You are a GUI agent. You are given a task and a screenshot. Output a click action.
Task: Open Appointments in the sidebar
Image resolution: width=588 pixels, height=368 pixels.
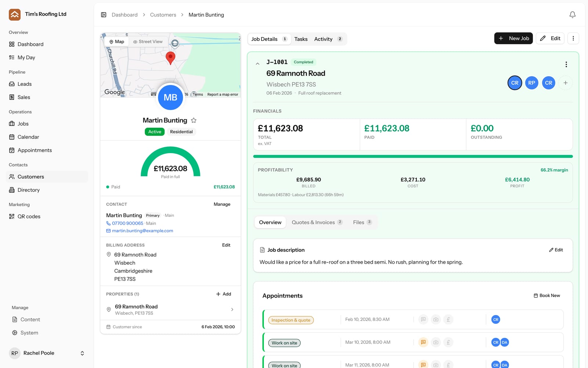pyautogui.click(x=47, y=150)
